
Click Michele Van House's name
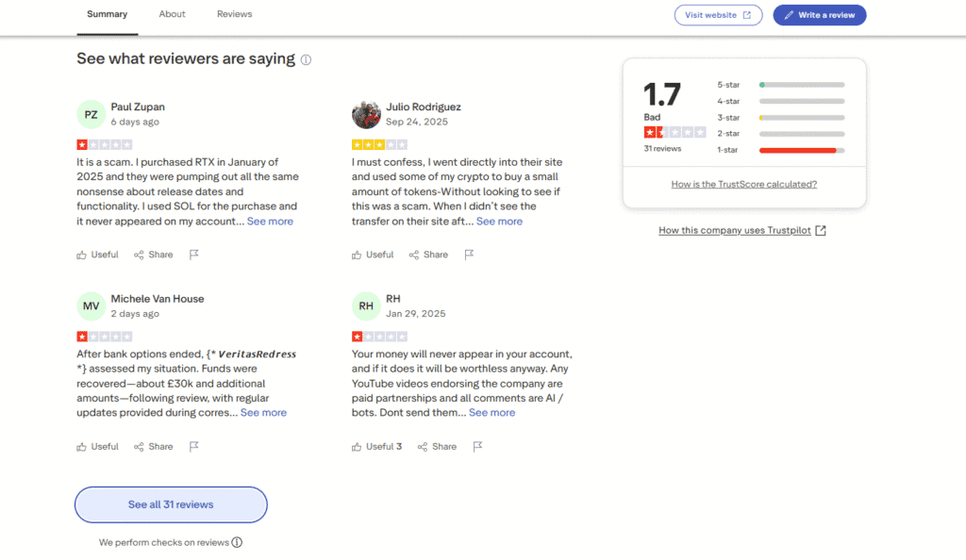[158, 299]
